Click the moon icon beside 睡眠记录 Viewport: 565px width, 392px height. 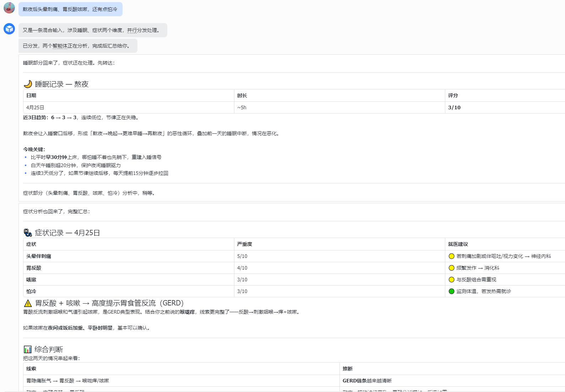(28, 84)
